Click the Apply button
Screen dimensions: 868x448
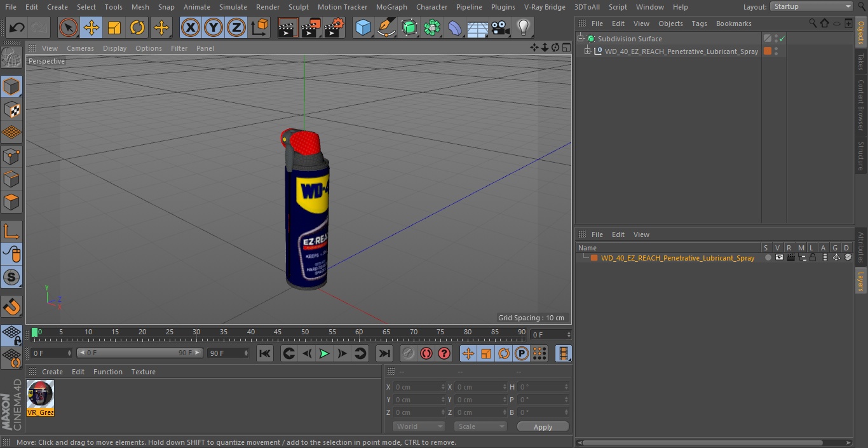tap(543, 427)
